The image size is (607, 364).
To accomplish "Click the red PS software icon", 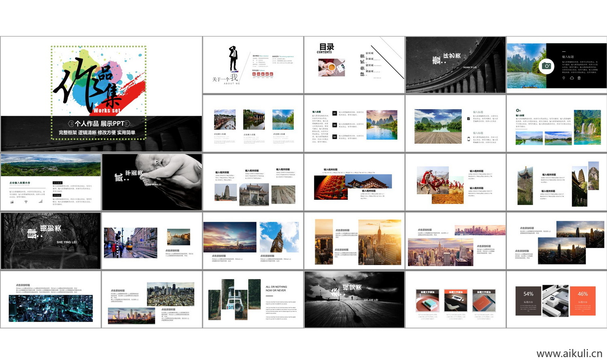I will [x=254, y=74].
